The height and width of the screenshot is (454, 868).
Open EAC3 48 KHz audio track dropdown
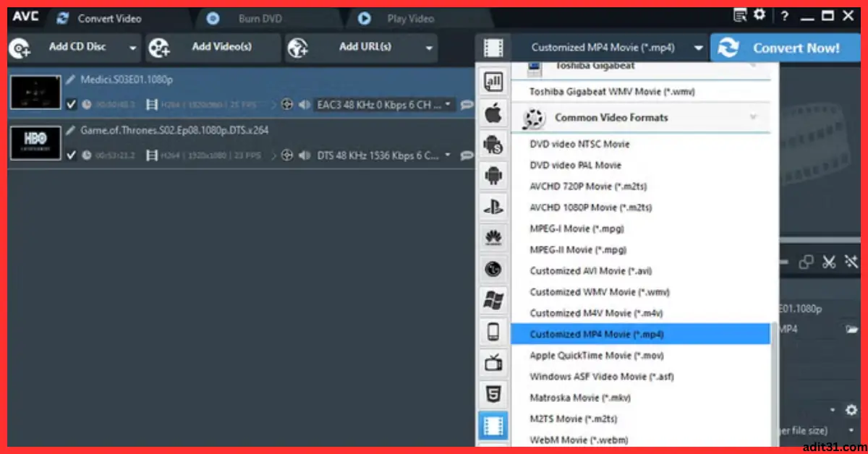coord(448,105)
